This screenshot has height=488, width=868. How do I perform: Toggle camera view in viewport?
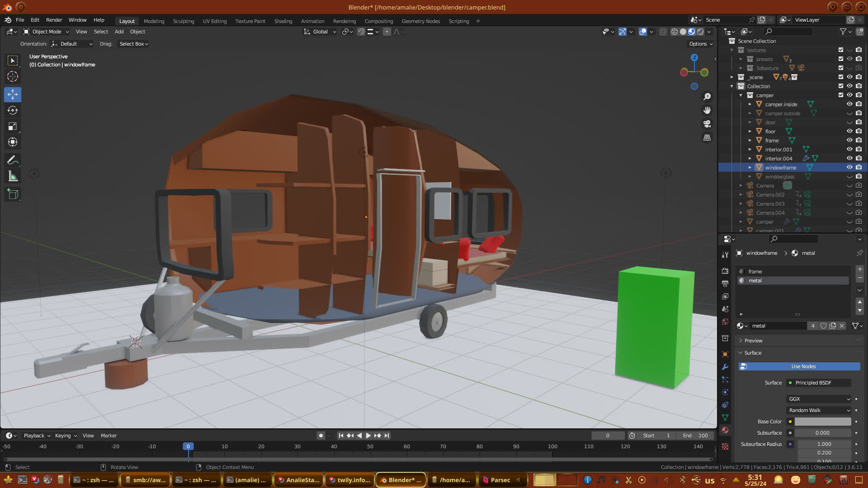pyautogui.click(x=707, y=124)
